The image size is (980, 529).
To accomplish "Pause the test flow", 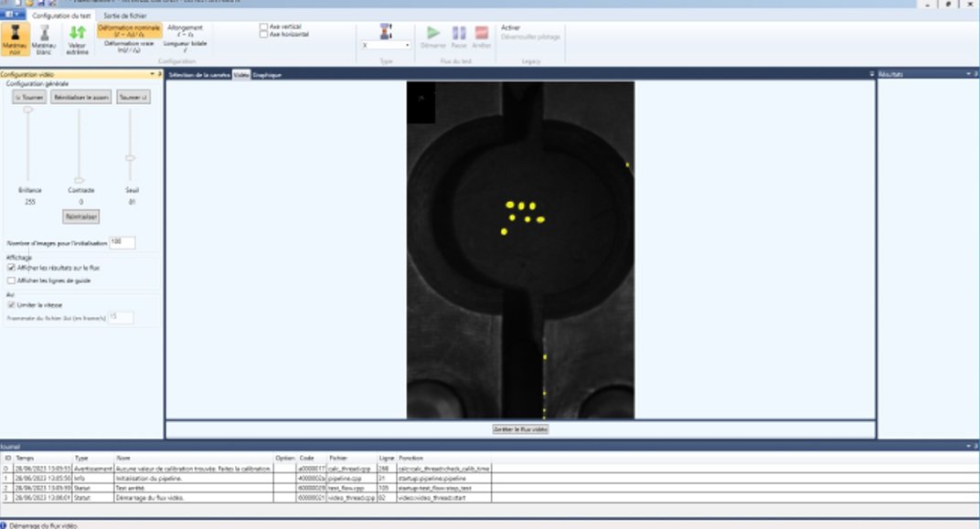I will 459,37.
